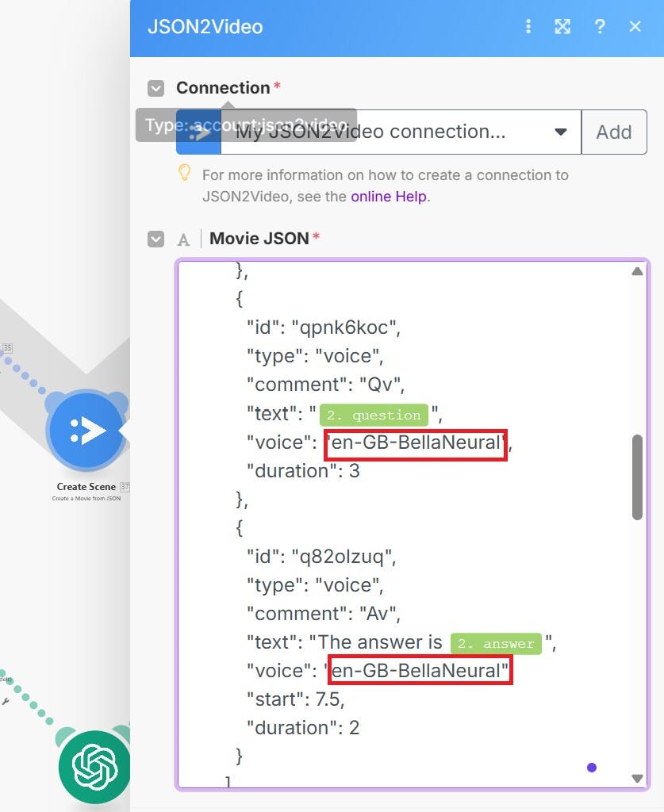Click the Movie JSON scrollbar thumb

(637, 477)
